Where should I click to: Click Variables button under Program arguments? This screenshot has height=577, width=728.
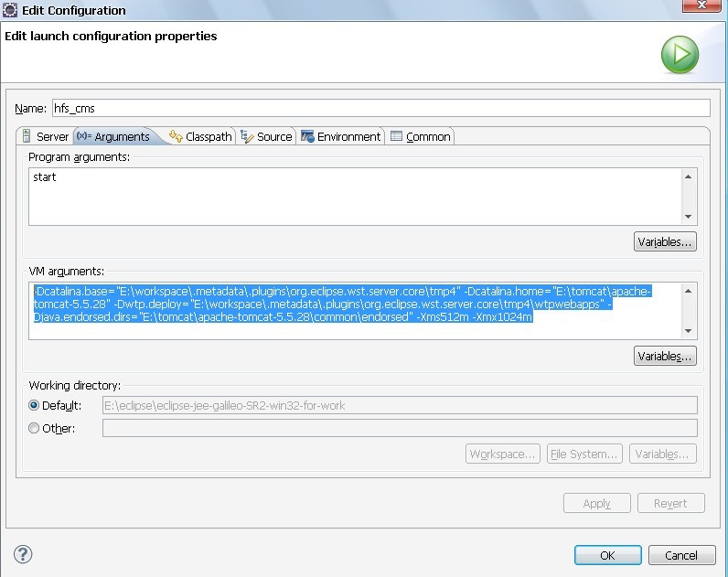point(665,241)
